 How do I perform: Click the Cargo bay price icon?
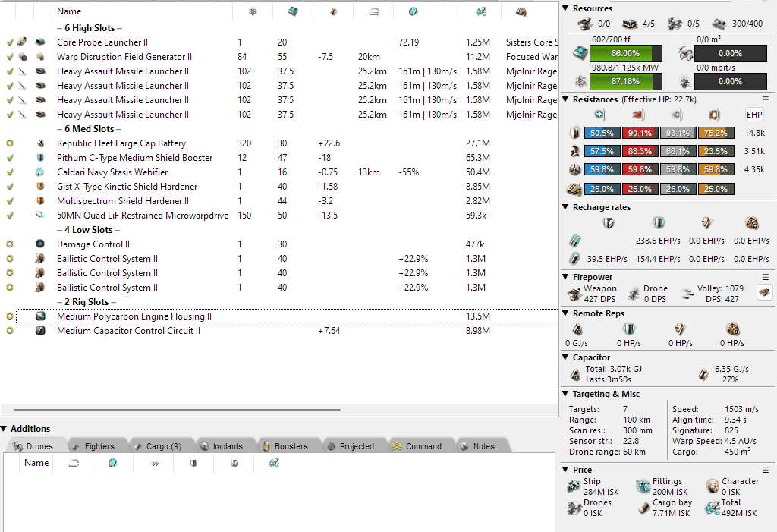click(641, 508)
